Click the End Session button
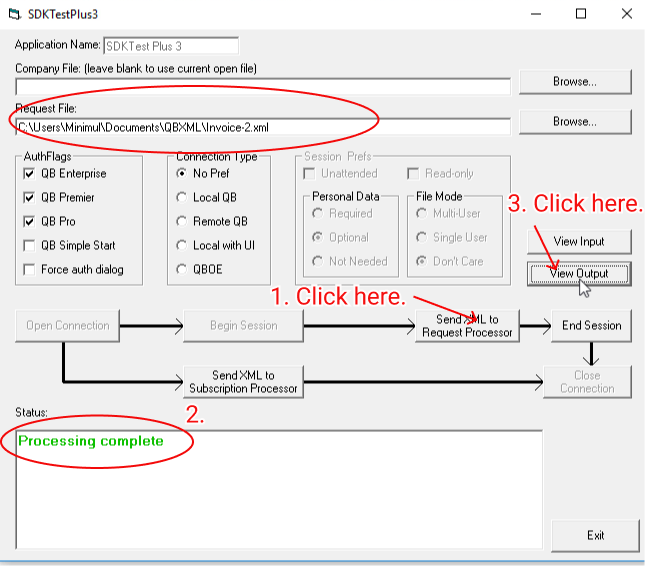 pos(591,326)
